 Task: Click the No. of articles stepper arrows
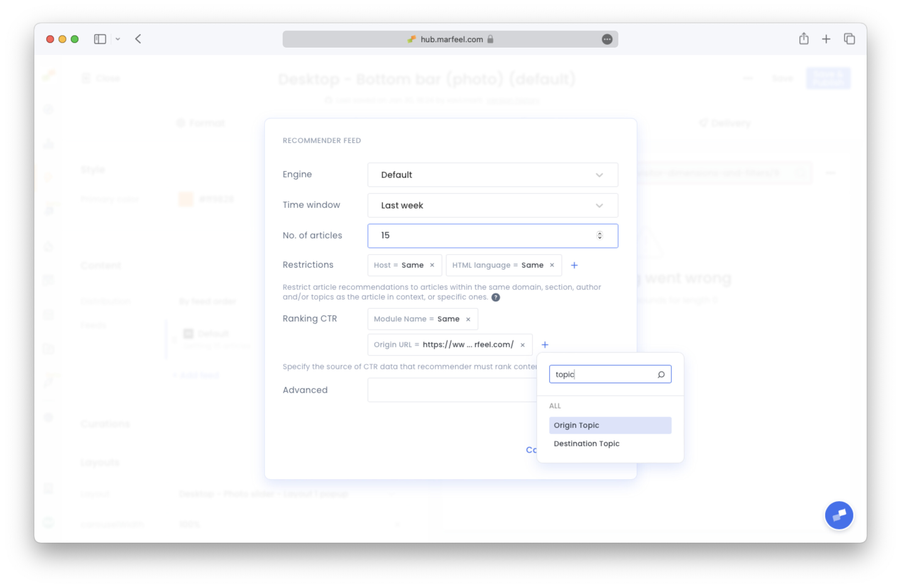click(600, 236)
